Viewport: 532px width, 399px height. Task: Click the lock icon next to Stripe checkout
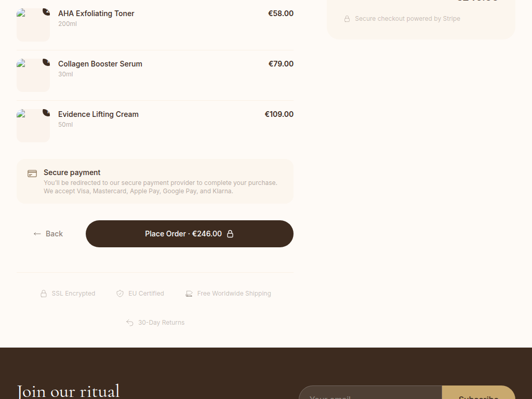347,19
